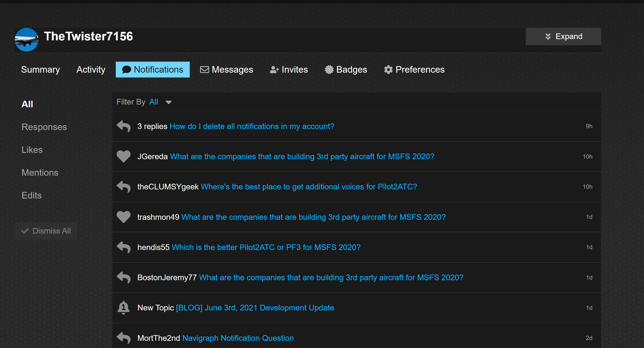
Task: Open the Filter By All dropdown
Action: click(160, 102)
